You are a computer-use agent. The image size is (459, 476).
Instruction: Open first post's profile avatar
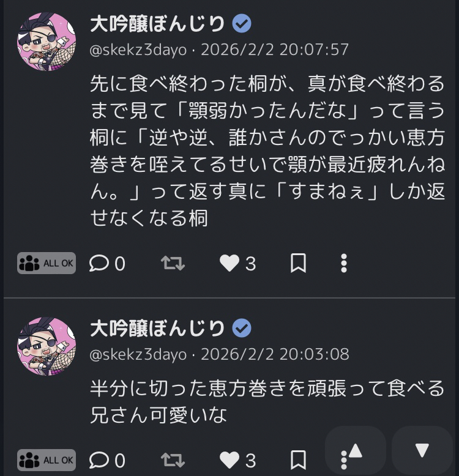47,42
